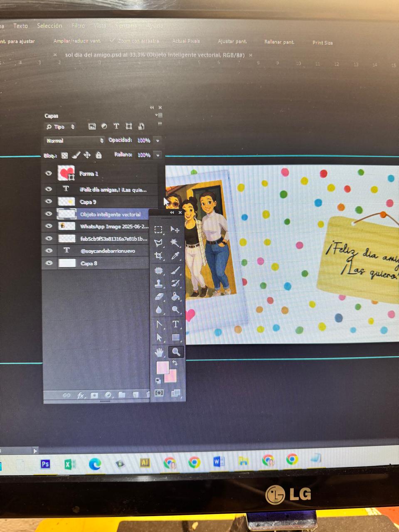399x532 pixels.
Task: Reset default foreground and background colors
Action: (158, 380)
